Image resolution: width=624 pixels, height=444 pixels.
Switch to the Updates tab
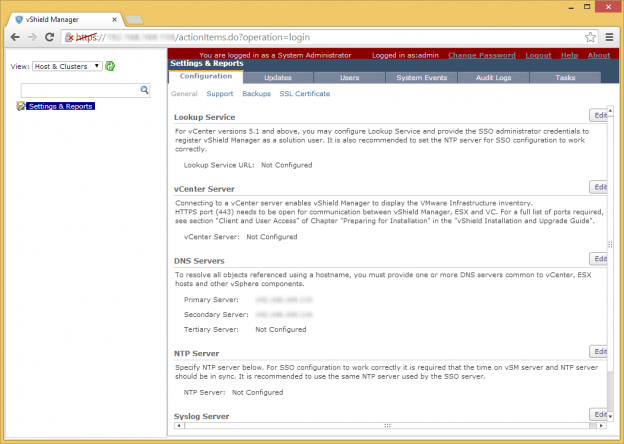click(276, 77)
